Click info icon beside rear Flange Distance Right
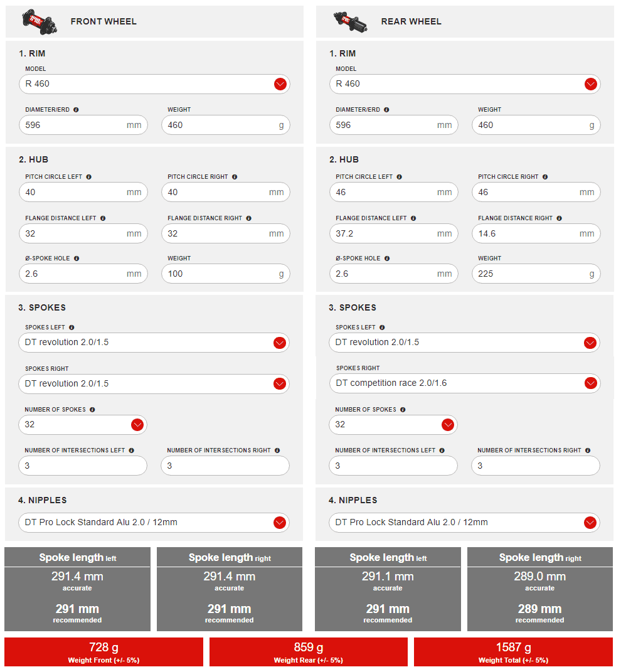The height and width of the screenshot is (672, 621). pos(559,218)
